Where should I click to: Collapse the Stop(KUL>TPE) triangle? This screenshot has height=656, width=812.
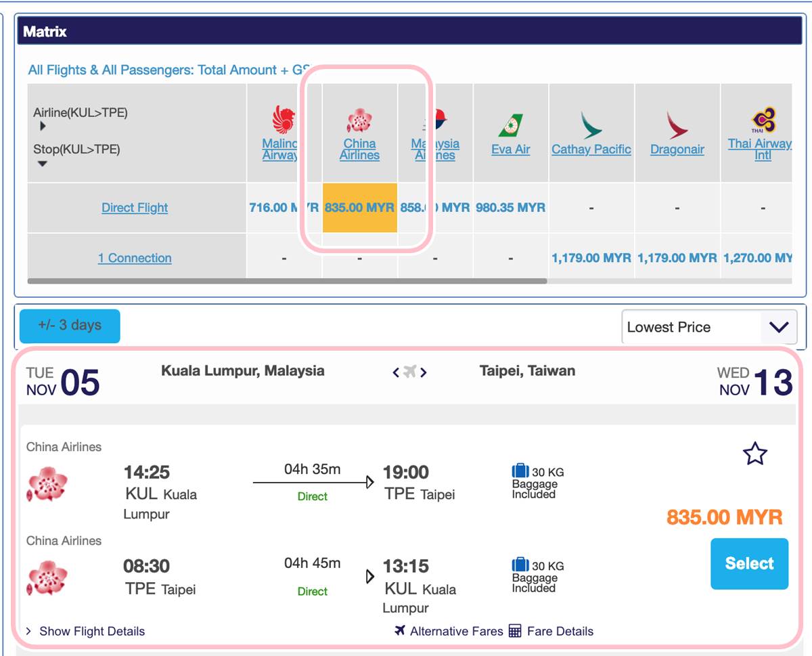43,164
